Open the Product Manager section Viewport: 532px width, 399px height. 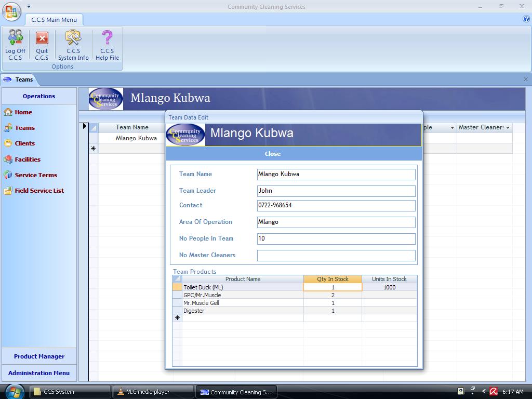(39, 356)
